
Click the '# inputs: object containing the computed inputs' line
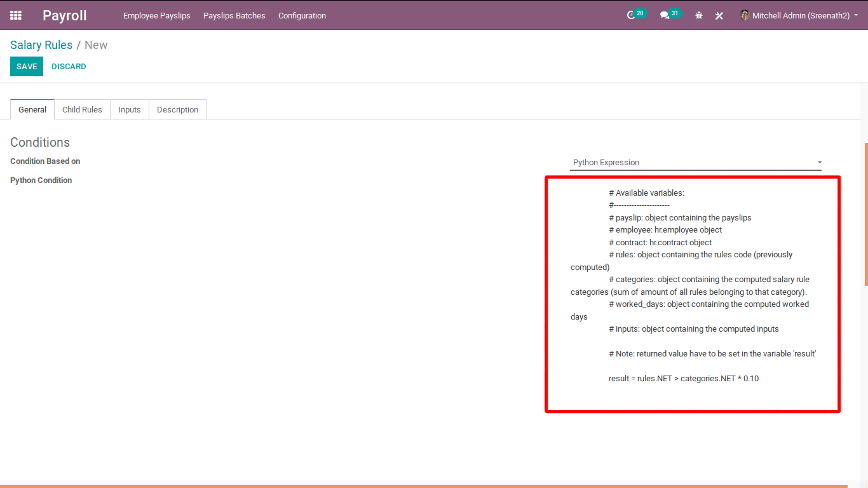click(x=694, y=329)
